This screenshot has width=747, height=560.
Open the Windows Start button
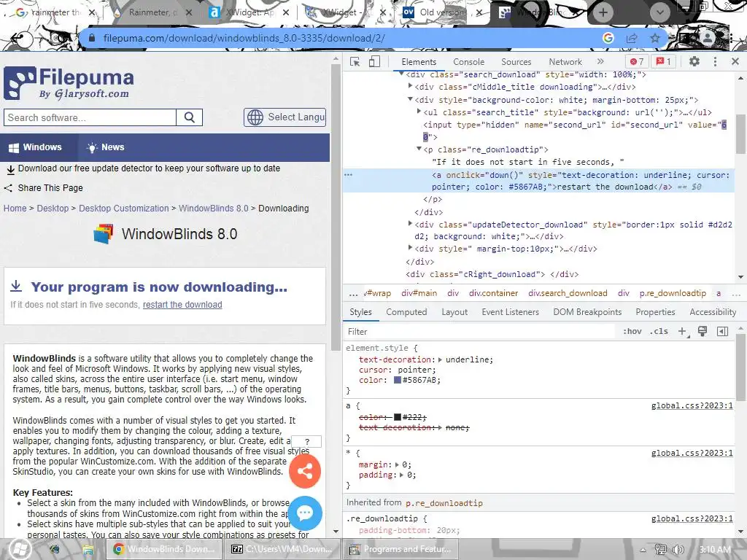tap(19, 549)
